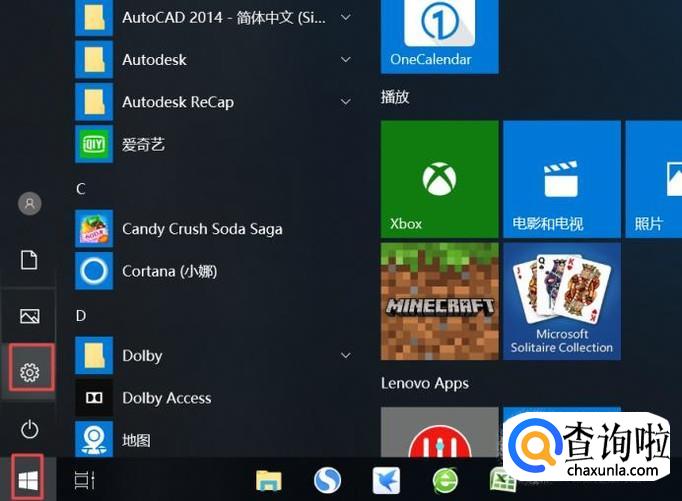Select the 'Dolby Access' label
682x501 pixels.
pos(167,398)
